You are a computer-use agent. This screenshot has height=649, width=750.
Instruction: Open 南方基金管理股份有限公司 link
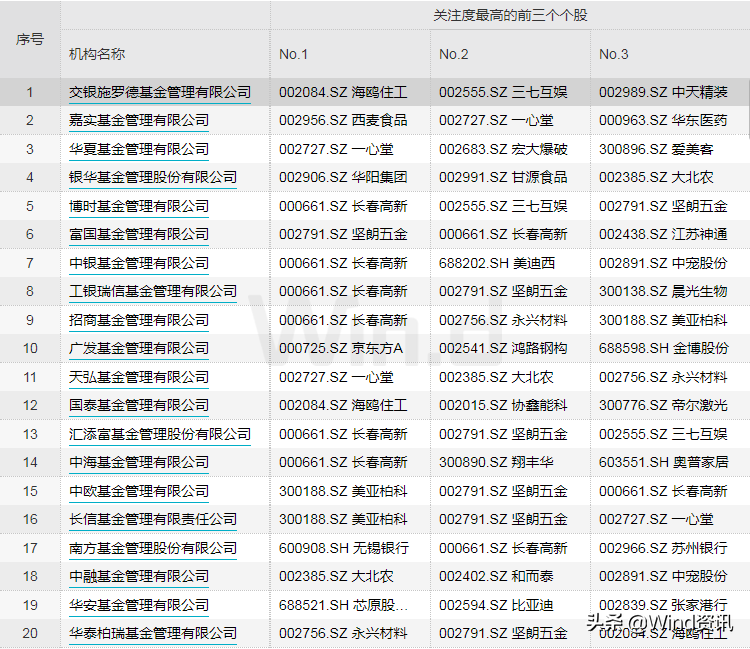coord(153,548)
